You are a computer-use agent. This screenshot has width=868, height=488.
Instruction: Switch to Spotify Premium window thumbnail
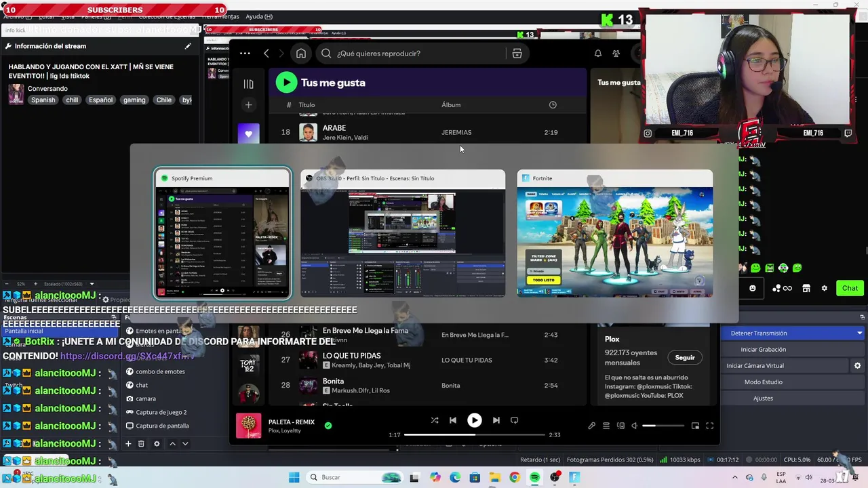click(x=222, y=233)
